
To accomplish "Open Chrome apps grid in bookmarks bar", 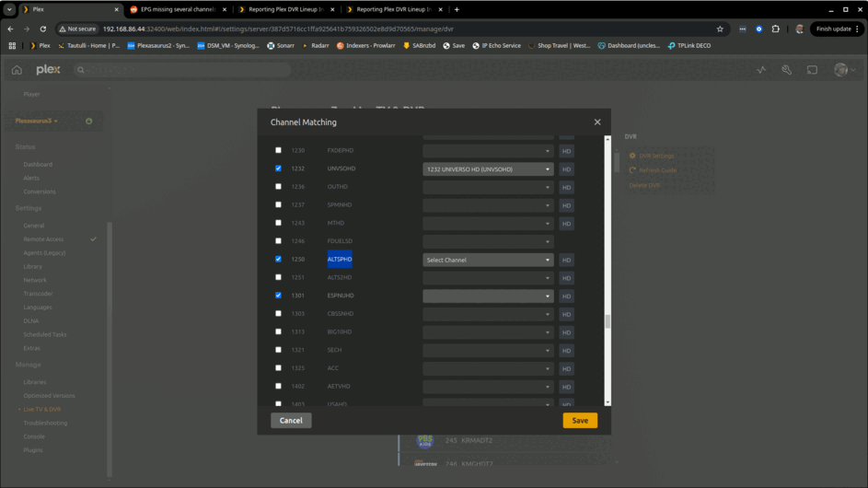I will pyautogui.click(x=12, y=45).
